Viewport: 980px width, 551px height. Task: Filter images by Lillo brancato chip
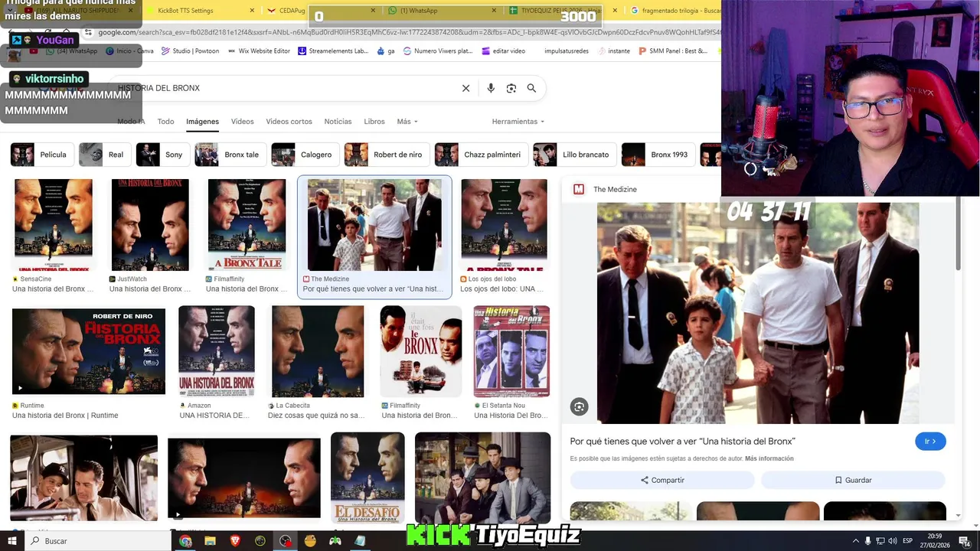click(573, 155)
